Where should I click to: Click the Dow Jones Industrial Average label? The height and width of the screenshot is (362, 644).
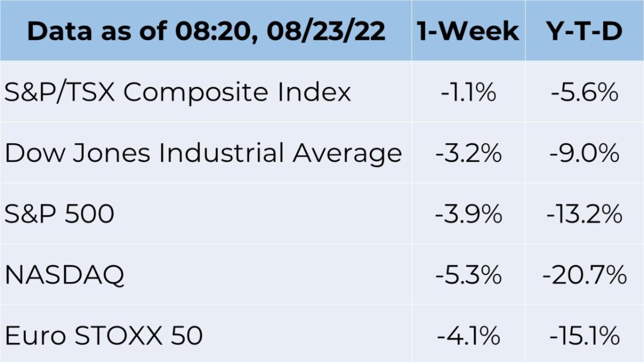pos(203,154)
